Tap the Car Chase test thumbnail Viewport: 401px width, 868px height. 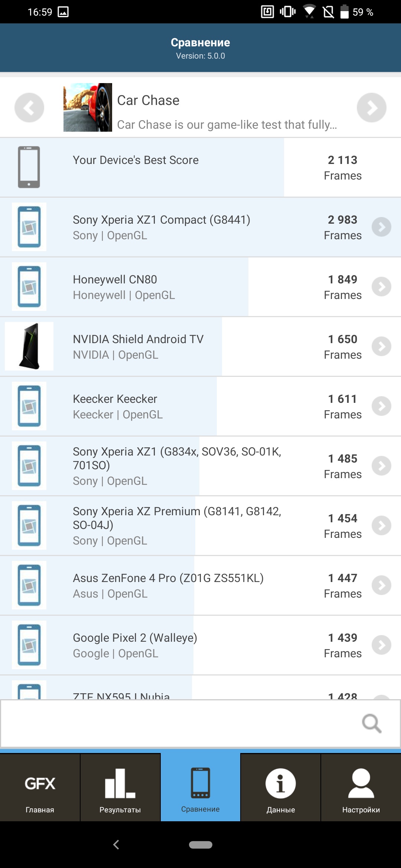(88, 108)
